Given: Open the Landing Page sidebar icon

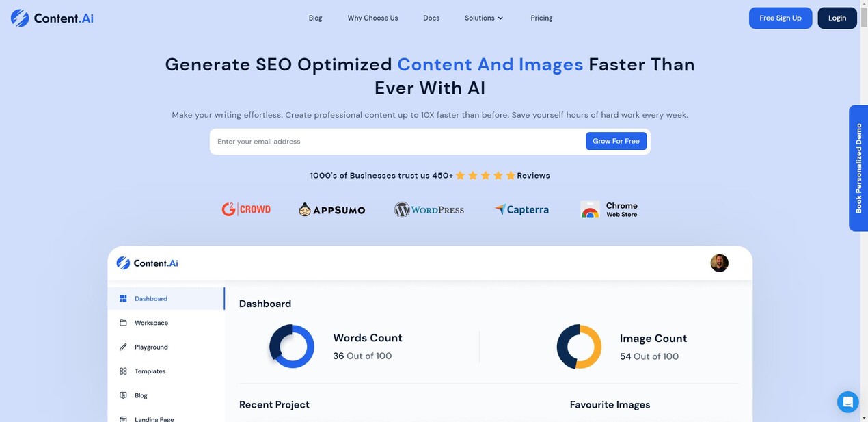Looking at the screenshot, I should pyautogui.click(x=123, y=418).
